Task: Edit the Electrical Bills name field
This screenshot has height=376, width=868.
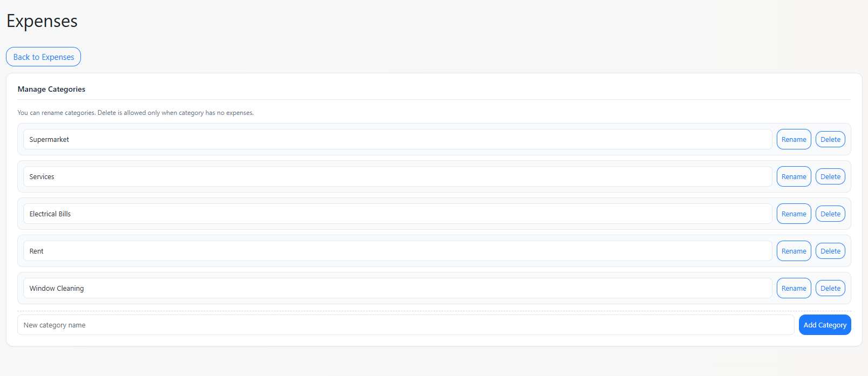Action: (397, 214)
